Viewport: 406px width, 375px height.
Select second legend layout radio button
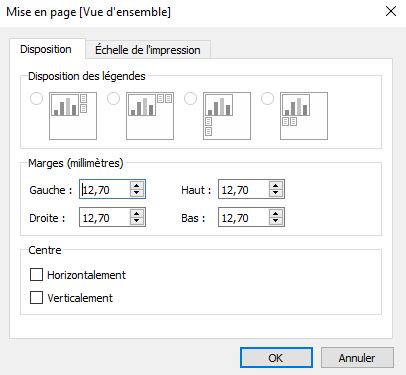[113, 99]
